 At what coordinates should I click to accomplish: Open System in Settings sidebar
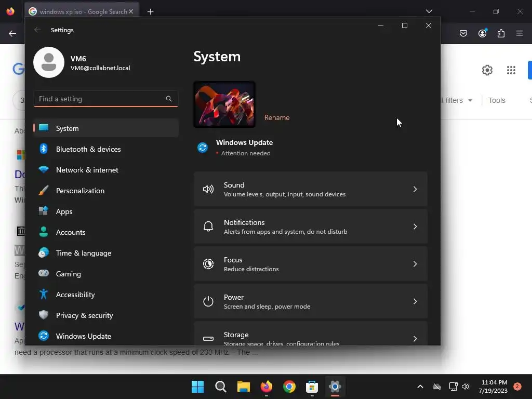point(106,128)
